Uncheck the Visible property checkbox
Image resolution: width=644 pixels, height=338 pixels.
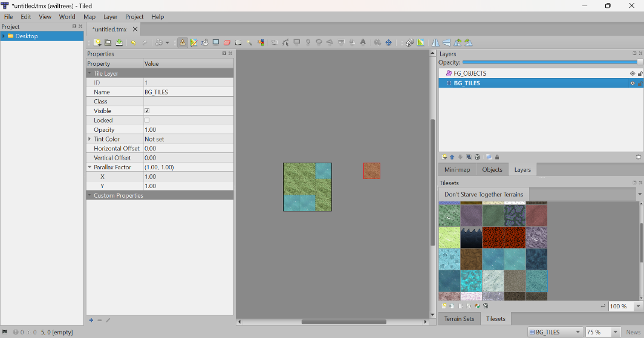tap(147, 111)
